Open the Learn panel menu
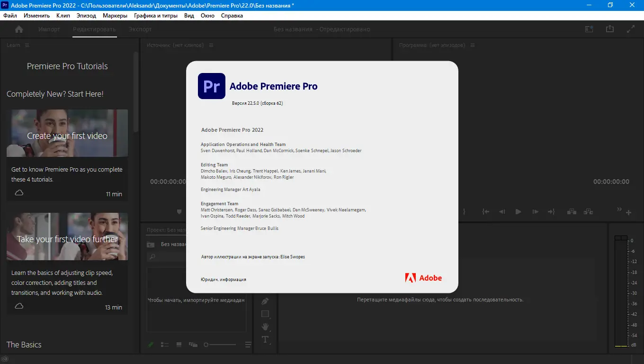Viewport: 644px width, 364px height. point(27,45)
